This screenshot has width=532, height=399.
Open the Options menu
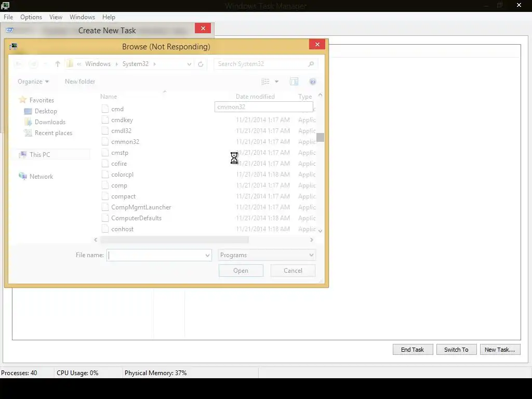tap(31, 17)
